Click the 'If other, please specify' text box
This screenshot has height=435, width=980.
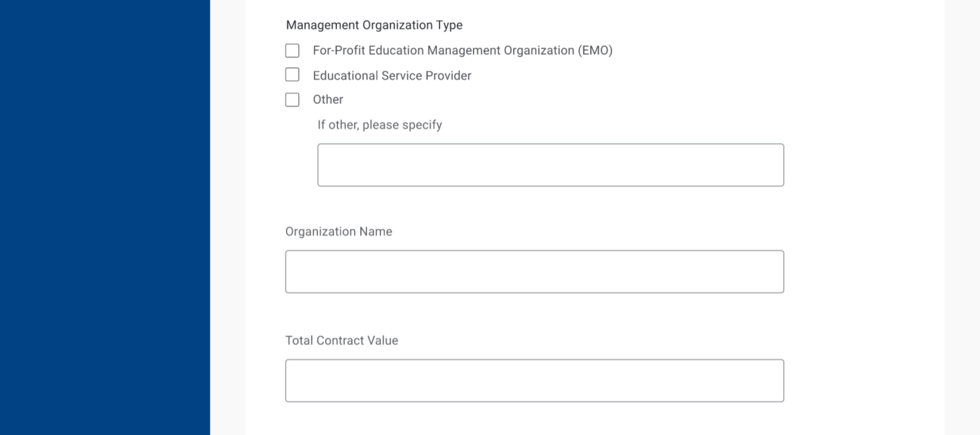pyautogui.click(x=550, y=165)
